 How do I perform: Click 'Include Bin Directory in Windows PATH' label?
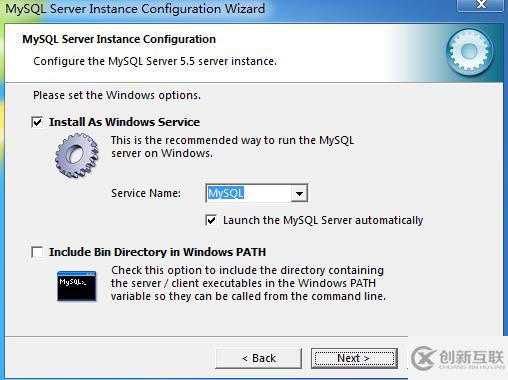[x=157, y=252]
